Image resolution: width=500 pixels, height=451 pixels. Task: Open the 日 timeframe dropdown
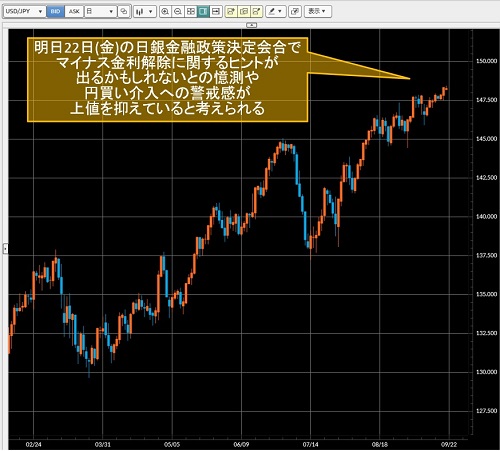(100, 11)
